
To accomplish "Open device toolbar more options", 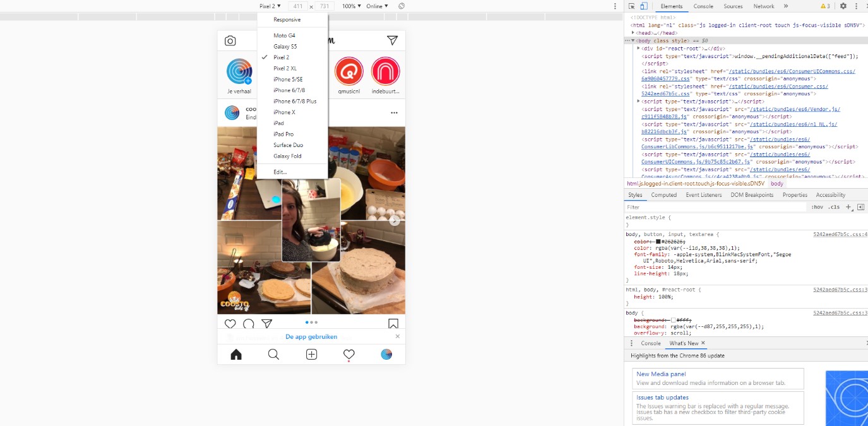I will coord(615,6).
